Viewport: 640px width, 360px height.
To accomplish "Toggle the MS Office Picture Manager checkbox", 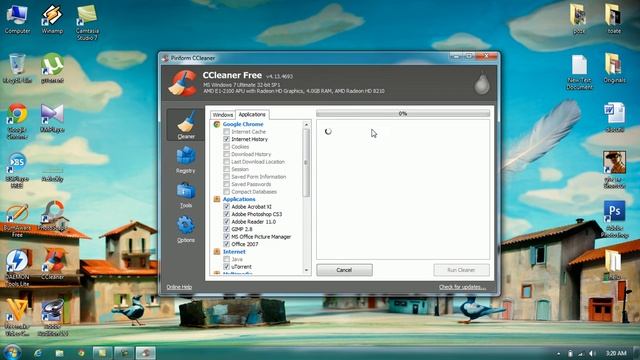I will pos(227,237).
